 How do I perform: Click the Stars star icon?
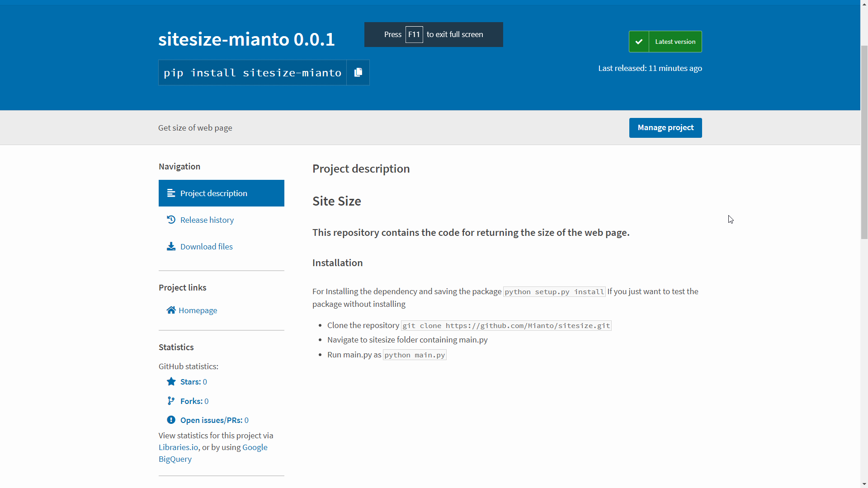tap(171, 381)
